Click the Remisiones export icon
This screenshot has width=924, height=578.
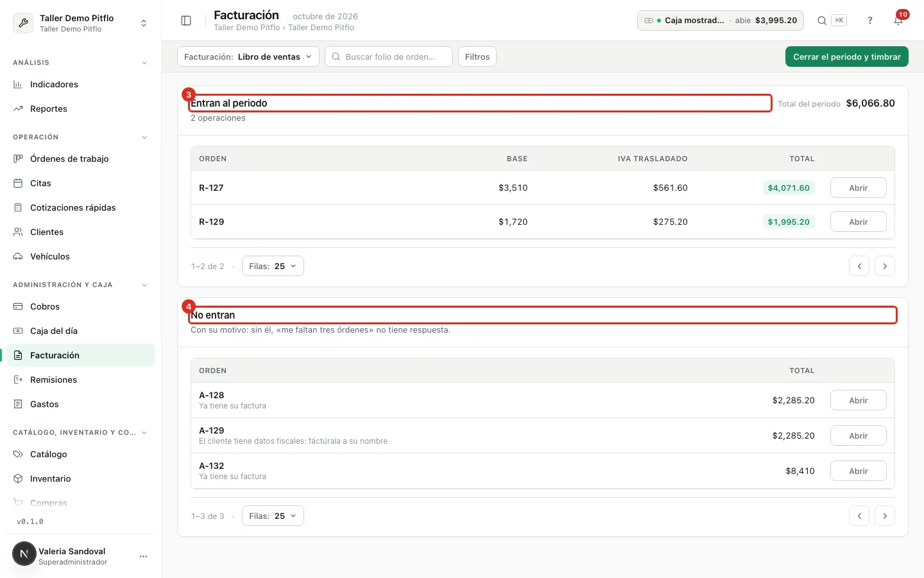(x=18, y=380)
